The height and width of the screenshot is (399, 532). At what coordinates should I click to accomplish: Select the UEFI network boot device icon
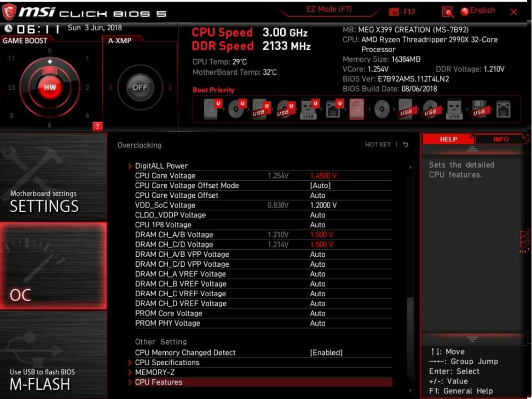334,109
